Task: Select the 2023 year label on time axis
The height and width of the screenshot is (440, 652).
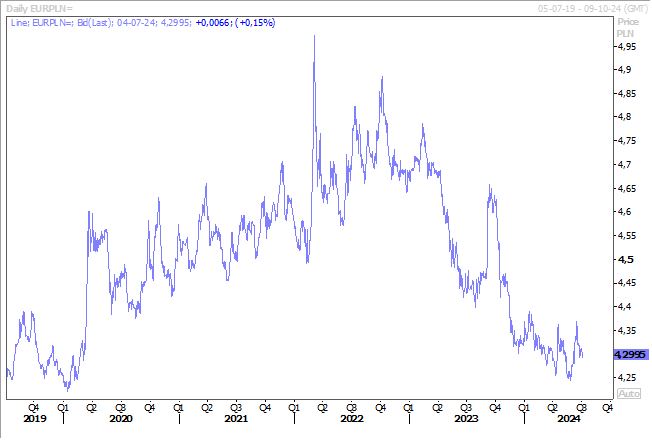Action: (x=466, y=419)
